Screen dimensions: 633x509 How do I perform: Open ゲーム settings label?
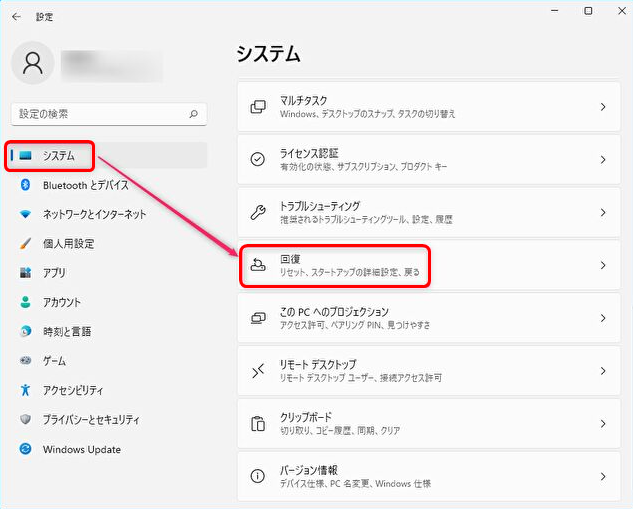pyautogui.click(x=54, y=361)
